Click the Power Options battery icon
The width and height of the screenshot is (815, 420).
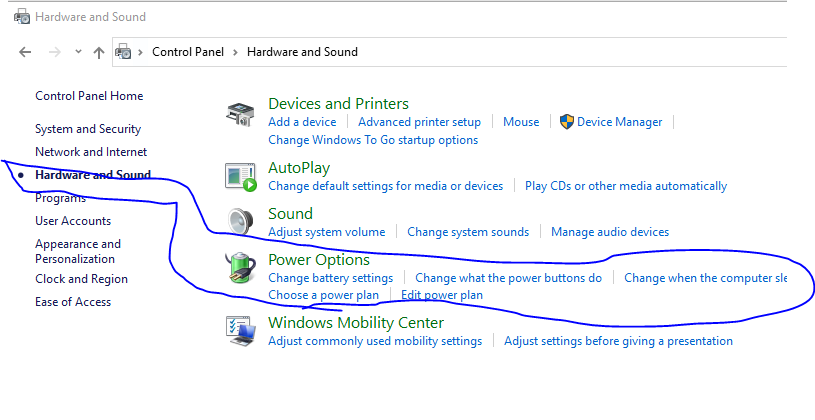point(240,268)
